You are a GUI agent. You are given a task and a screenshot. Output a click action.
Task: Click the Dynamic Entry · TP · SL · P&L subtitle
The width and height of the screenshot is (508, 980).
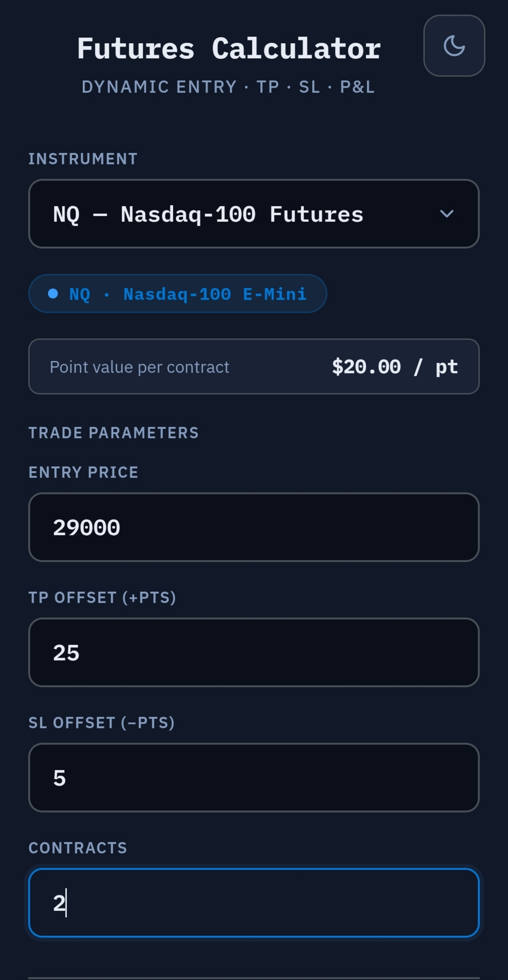(x=228, y=87)
